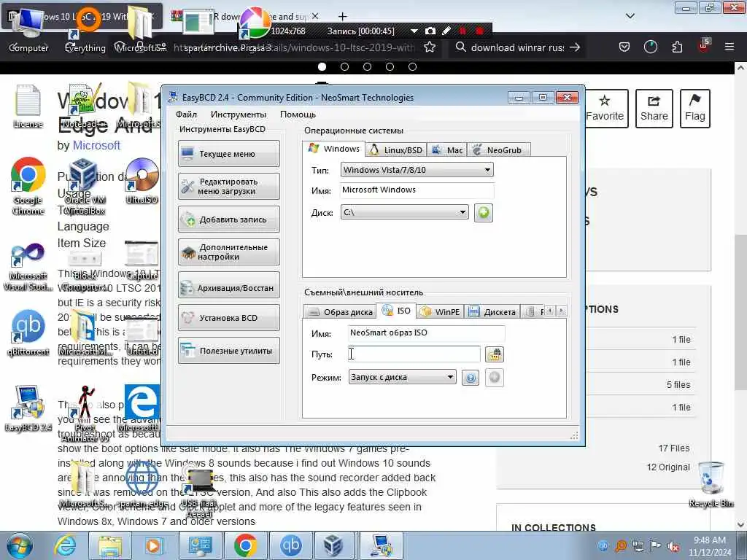This screenshot has height=560, width=747.
Task: Open Дополнительные настройки in EasyBCD sidebar
Action: coord(228,252)
